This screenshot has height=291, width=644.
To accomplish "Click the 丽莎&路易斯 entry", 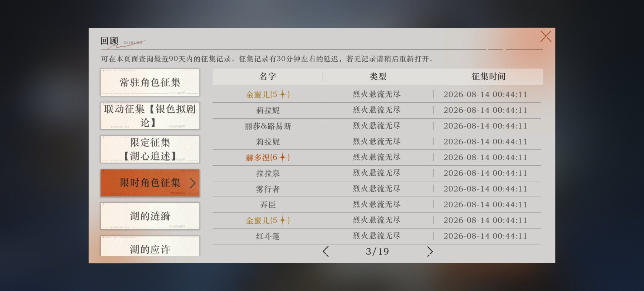I will (268, 126).
